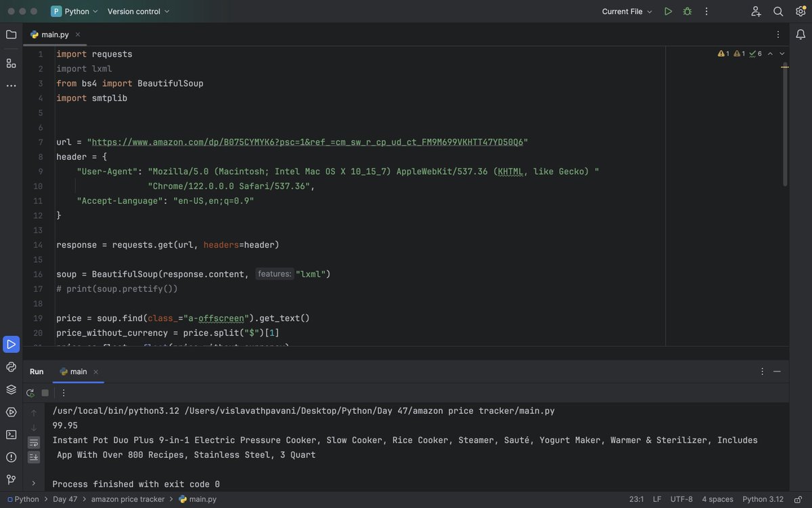Viewport: 812px width, 508px height.
Task: Expand the console bottom chevron
Action: pyautogui.click(x=34, y=483)
